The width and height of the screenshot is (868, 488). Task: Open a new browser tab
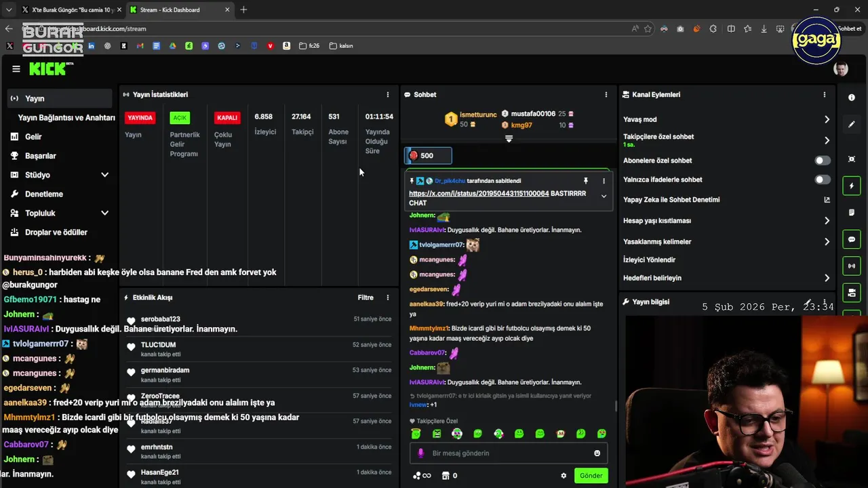tap(243, 9)
